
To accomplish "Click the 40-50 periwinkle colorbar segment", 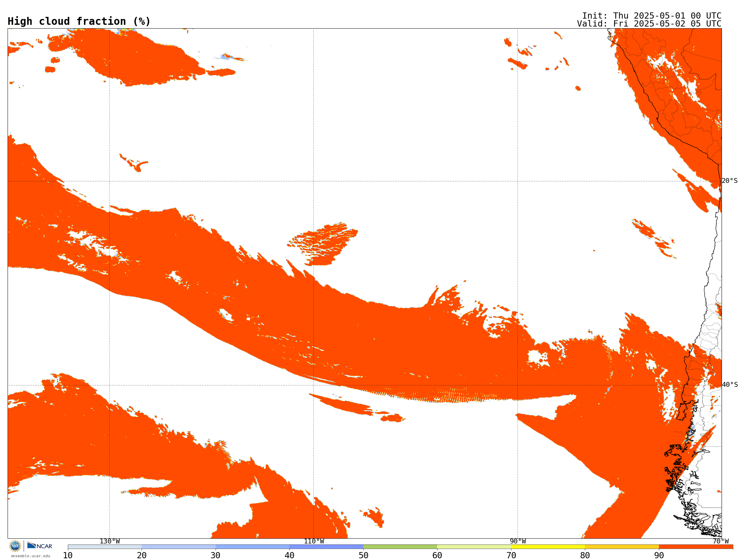I will click(326, 547).
